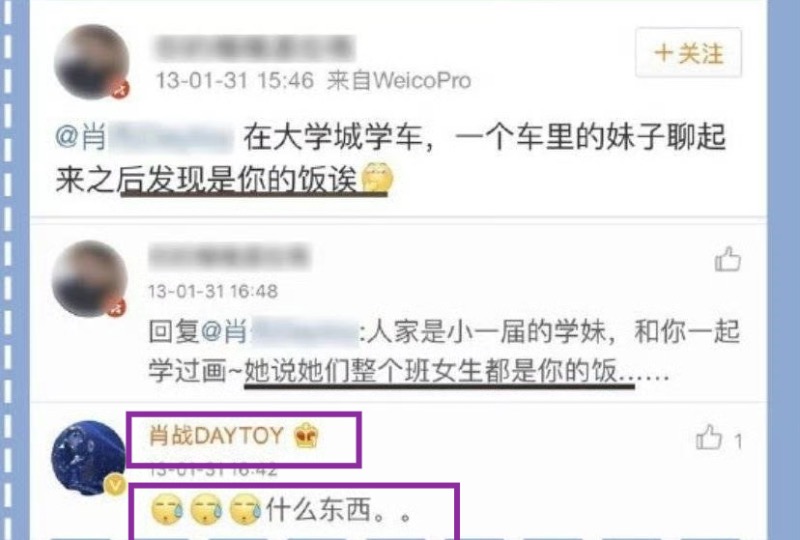Click the first crying emoji
800x540 pixels.
(x=167, y=509)
